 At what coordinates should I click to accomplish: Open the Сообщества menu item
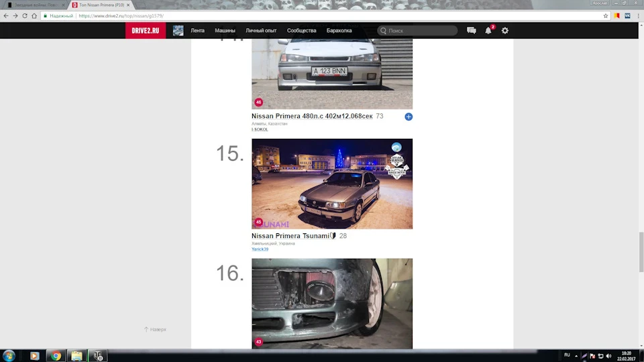(x=301, y=30)
